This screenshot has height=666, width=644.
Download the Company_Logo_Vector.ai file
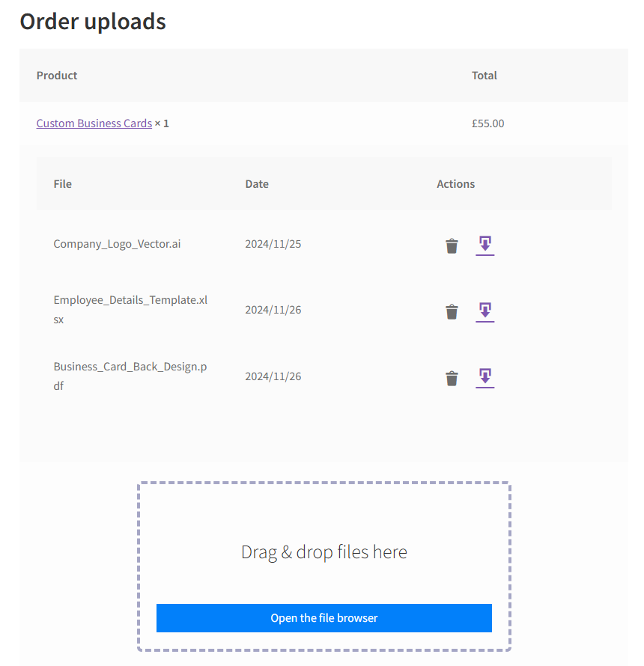pos(485,245)
